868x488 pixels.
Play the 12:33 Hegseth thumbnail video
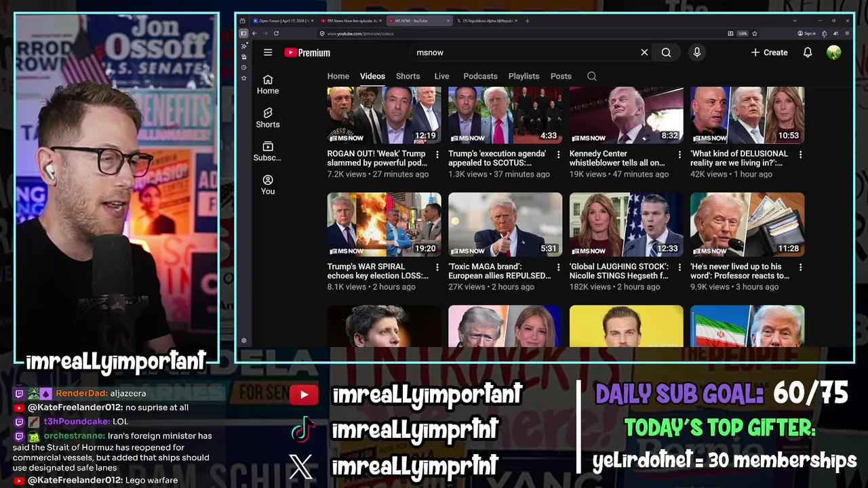[x=626, y=224]
